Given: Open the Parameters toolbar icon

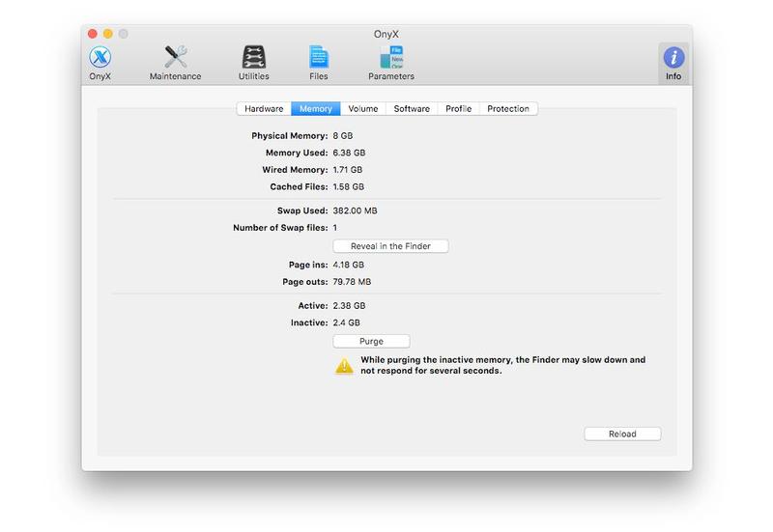Looking at the screenshot, I should [391, 63].
